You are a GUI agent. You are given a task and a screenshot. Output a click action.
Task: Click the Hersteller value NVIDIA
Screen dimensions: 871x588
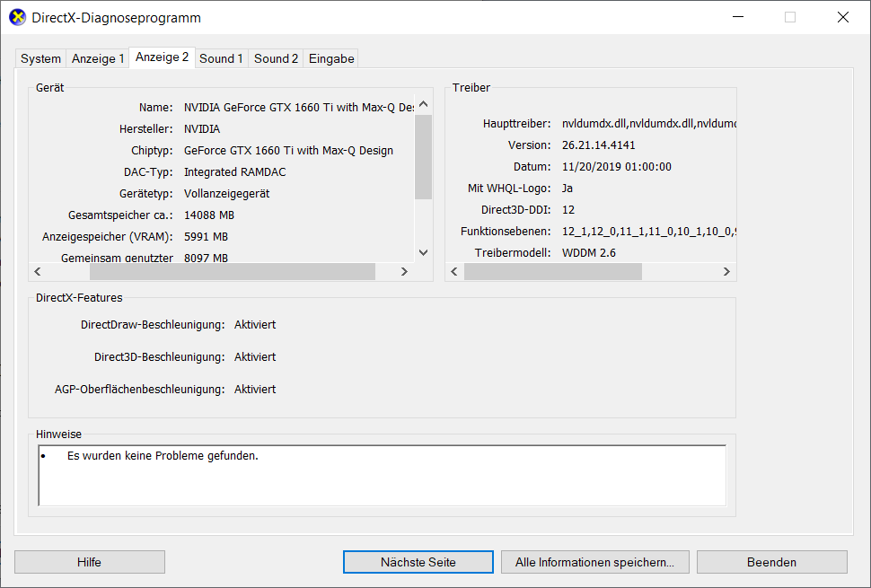[202, 128]
